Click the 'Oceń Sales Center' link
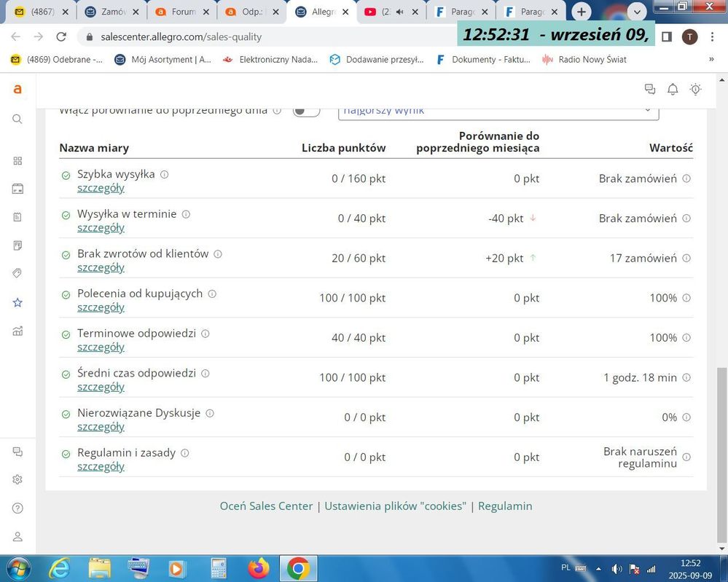Viewport: 728px width, 582px height. pyautogui.click(x=266, y=506)
